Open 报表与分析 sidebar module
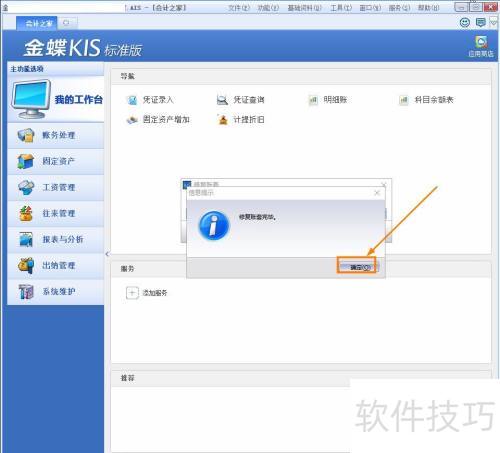This screenshot has height=453, width=500. pyautogui.click(x=56, y=239)
